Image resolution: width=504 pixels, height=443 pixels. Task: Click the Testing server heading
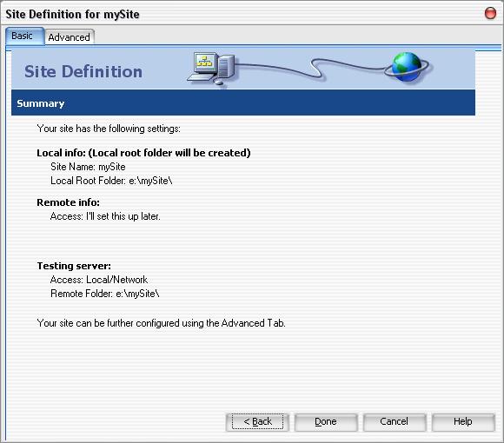[x=74, y=266]
